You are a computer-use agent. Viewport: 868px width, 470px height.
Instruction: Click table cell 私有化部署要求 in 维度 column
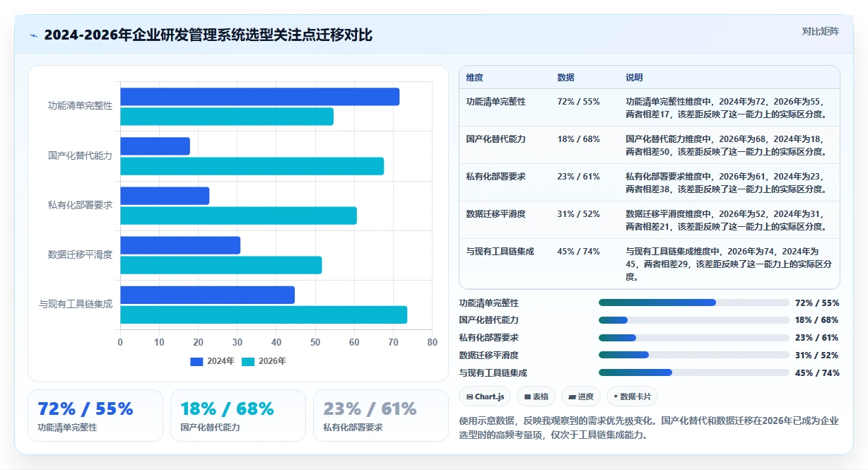[x=495, y=177]
